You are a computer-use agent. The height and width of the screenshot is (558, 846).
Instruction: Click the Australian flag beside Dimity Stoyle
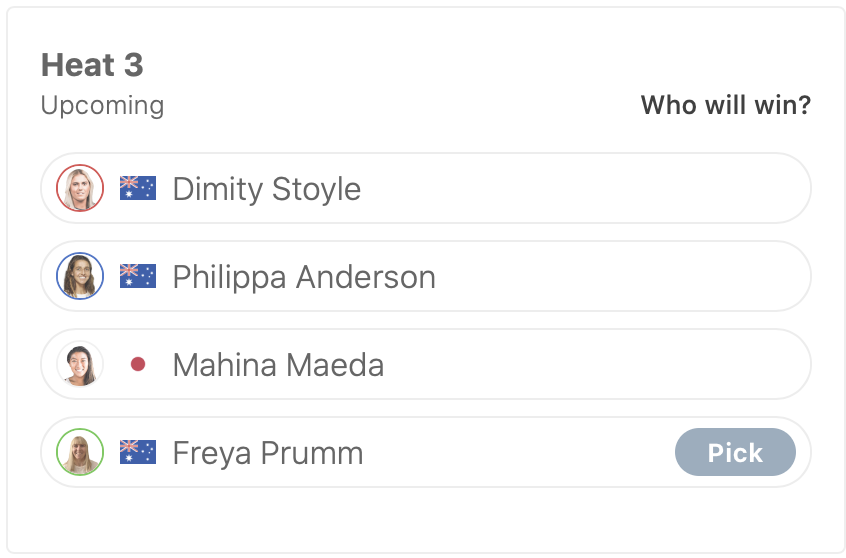coord(138,188)
